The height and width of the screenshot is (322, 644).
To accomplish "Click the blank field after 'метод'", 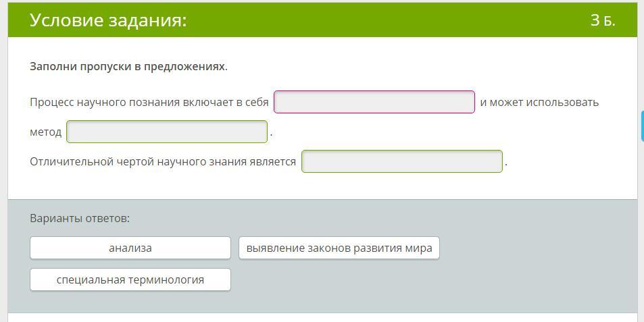I will pyautogui.click(x=167, y=132).
